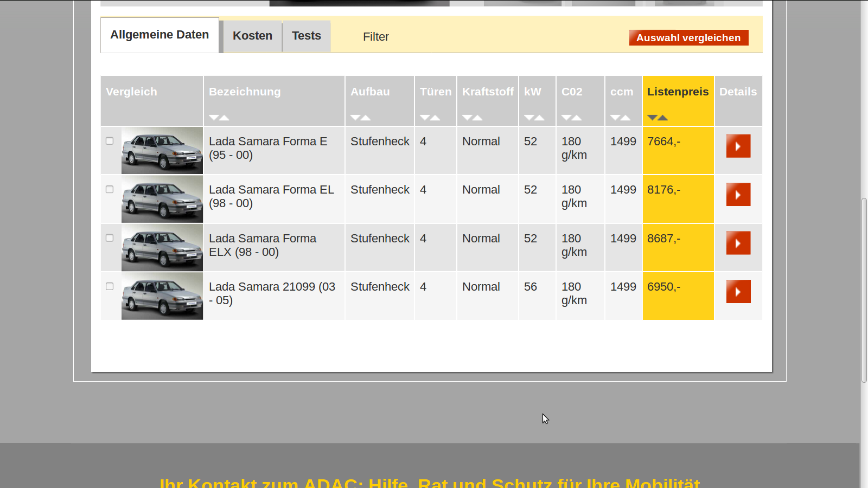Tick compare checkbox for Samara Forma ELX
The width and height of the screenshot is (868, 488).
point(110,238)
